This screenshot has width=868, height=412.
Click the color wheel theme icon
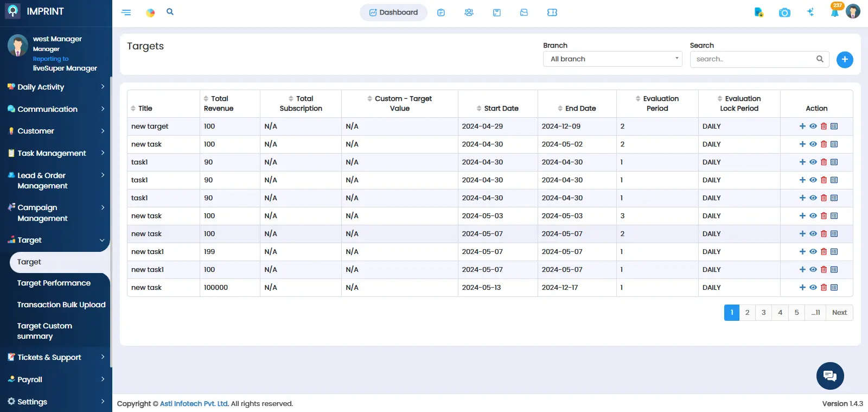pyautogui.click(x=150, y=12)
